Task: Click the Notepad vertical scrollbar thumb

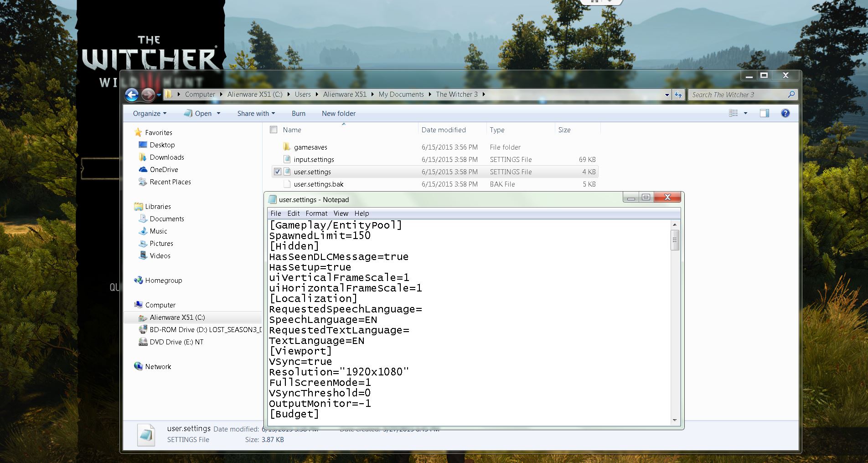Action: [x=675, y=240]
